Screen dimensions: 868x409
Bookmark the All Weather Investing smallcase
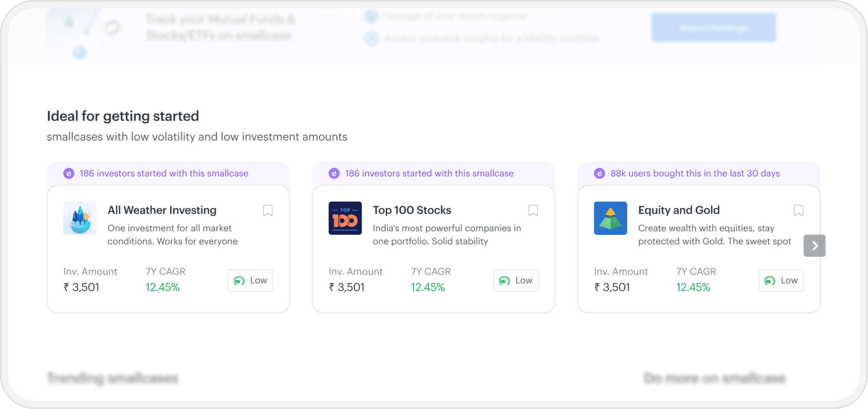(268, 211)
